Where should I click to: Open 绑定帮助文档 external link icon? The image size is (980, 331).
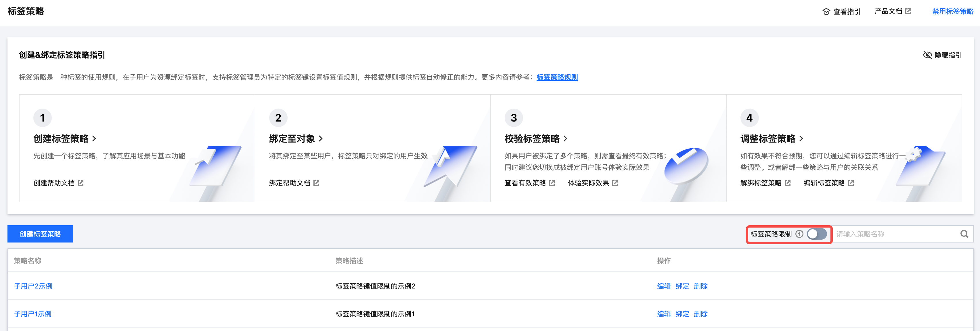[x=316, y=183]
